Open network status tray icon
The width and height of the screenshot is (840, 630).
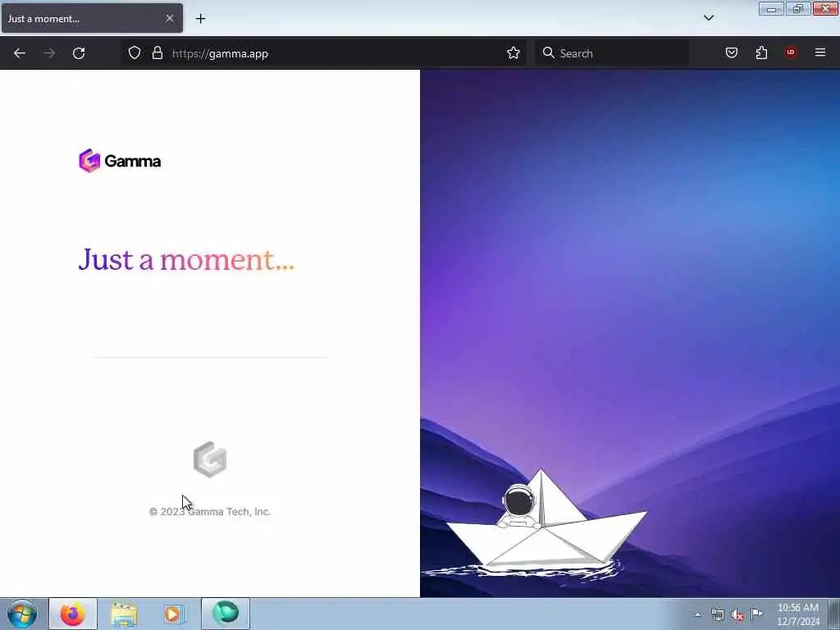[717, 614]
